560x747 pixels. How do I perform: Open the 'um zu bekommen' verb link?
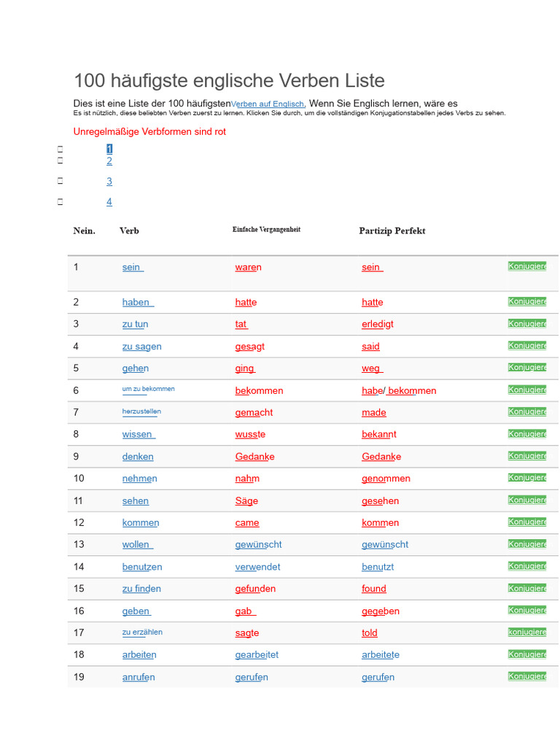pos(148,390)
